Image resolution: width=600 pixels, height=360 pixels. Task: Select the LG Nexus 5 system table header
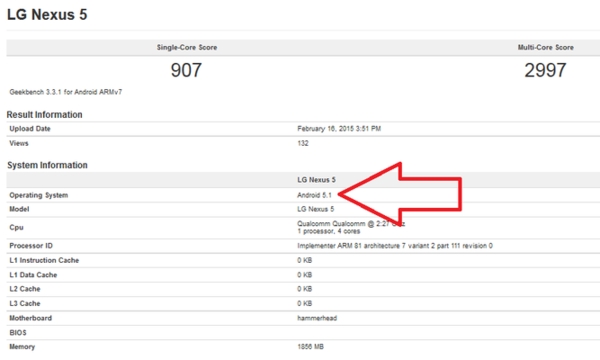click(316, 180)
